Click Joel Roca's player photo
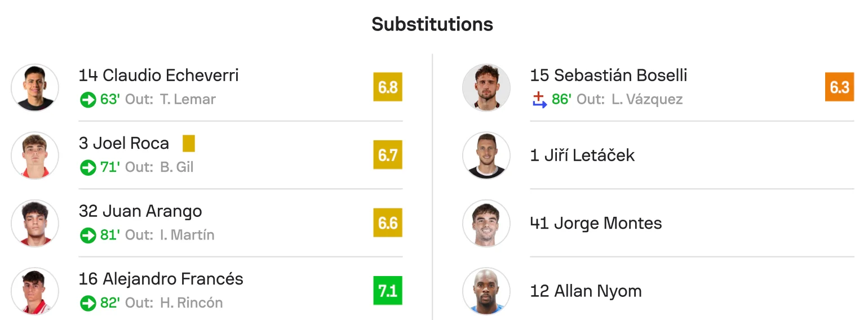Screen dimensions: 868x320 35,155
